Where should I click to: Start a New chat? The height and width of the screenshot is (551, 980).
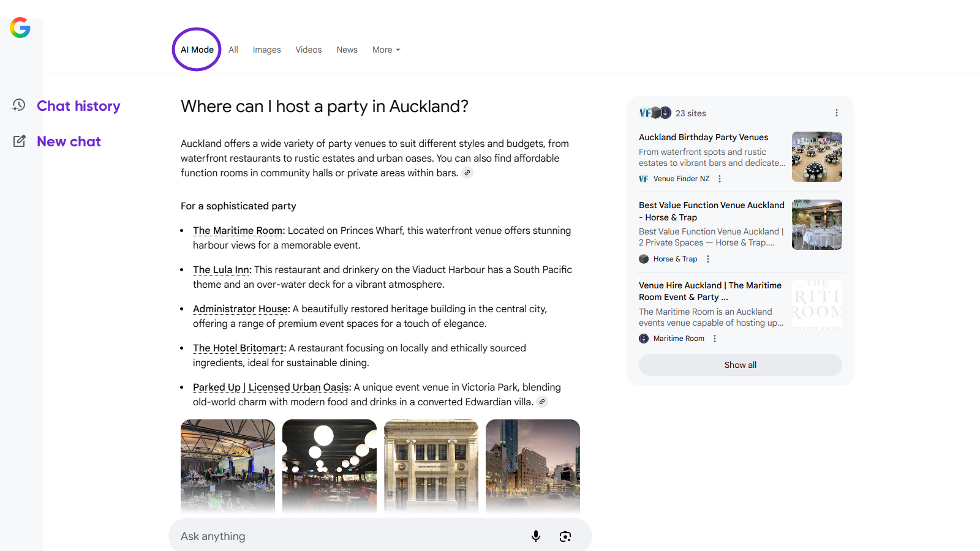69,141
